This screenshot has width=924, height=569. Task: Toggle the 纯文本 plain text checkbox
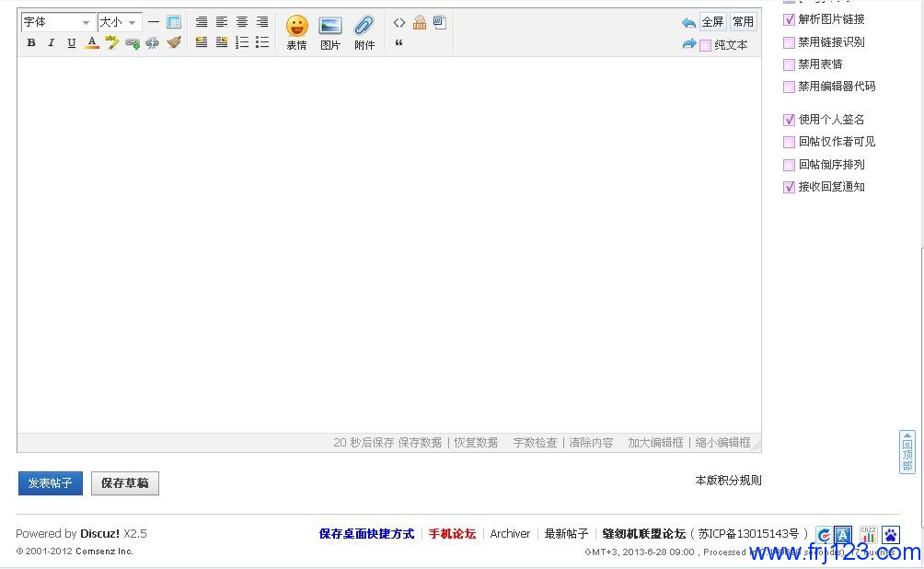pyautogui.click(x=705, y=45)
